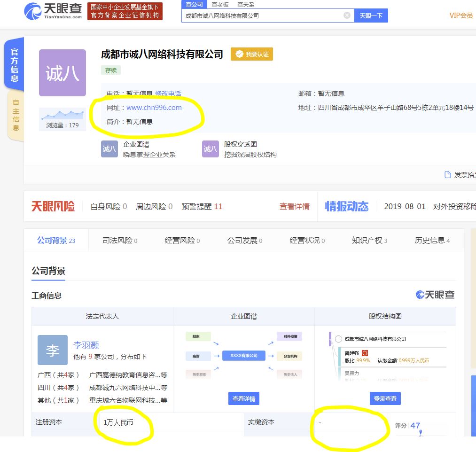
Task: Click legal representative name 李羽灏
Action: 86,345
